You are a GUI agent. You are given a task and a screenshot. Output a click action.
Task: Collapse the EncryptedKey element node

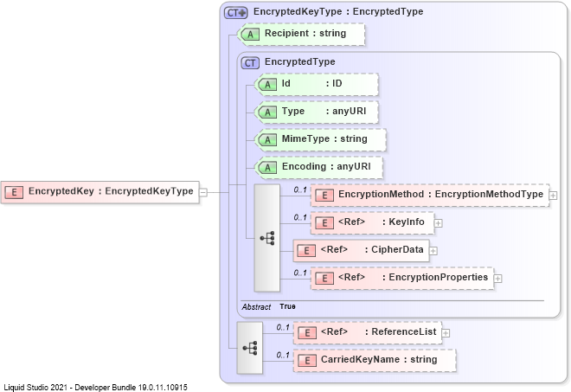click(x=203, y=192)
